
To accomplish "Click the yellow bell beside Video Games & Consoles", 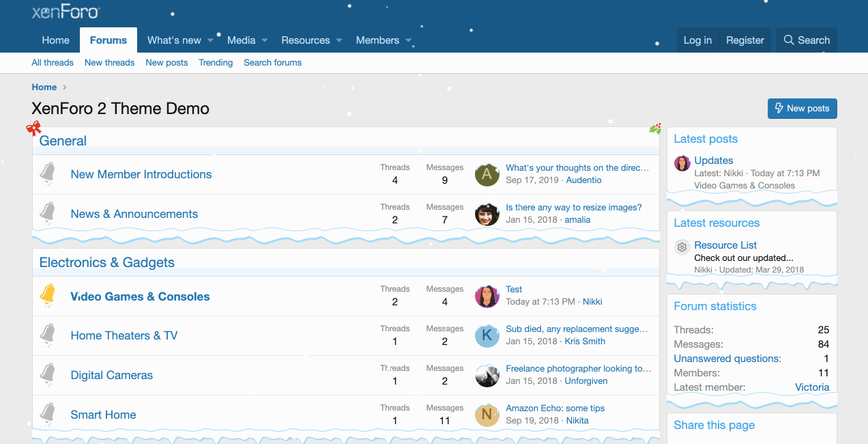I will 47,295.
